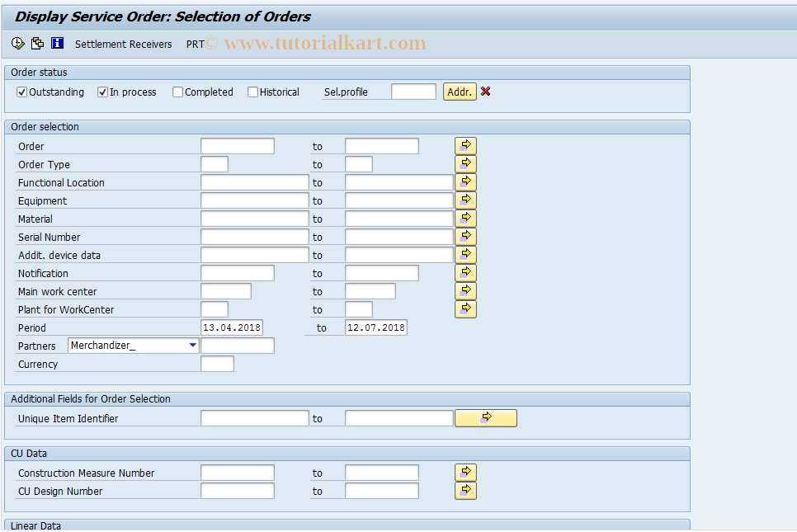The width and height of the screenshot is (797, 532).
Task: Click the Get Variant icon
Action: [x=37, y=43]
